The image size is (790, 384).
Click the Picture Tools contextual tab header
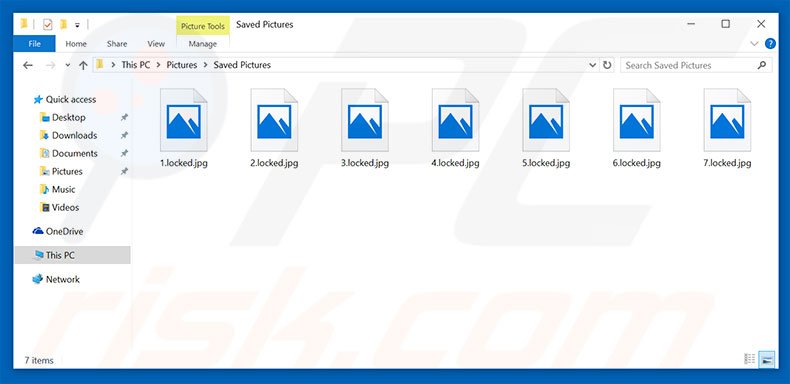[203, 26]
